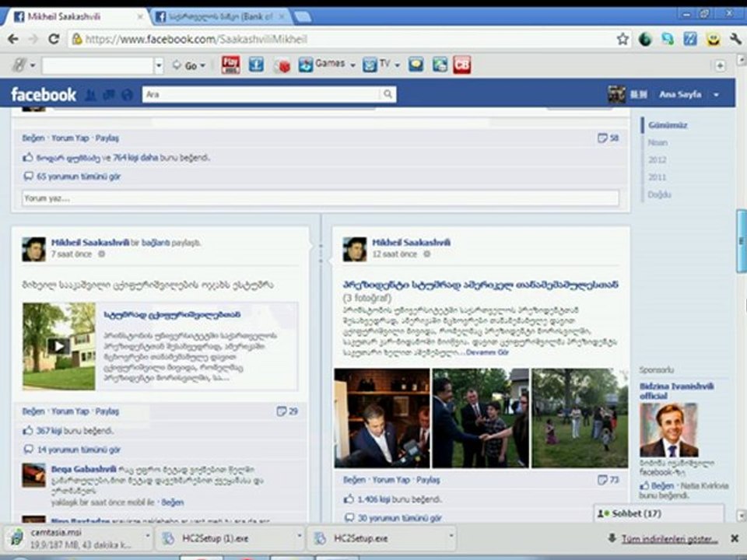The width and height of the screenshot is (747, 560).
Task: Click the comment bubble showing 73
Action: pyautogui.click(x=608, y=480)
